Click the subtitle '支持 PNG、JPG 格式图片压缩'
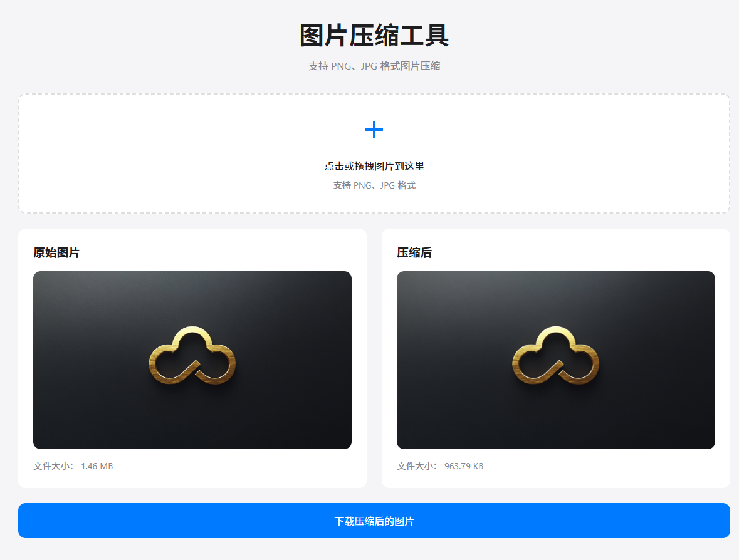 (x=374, y=66)
